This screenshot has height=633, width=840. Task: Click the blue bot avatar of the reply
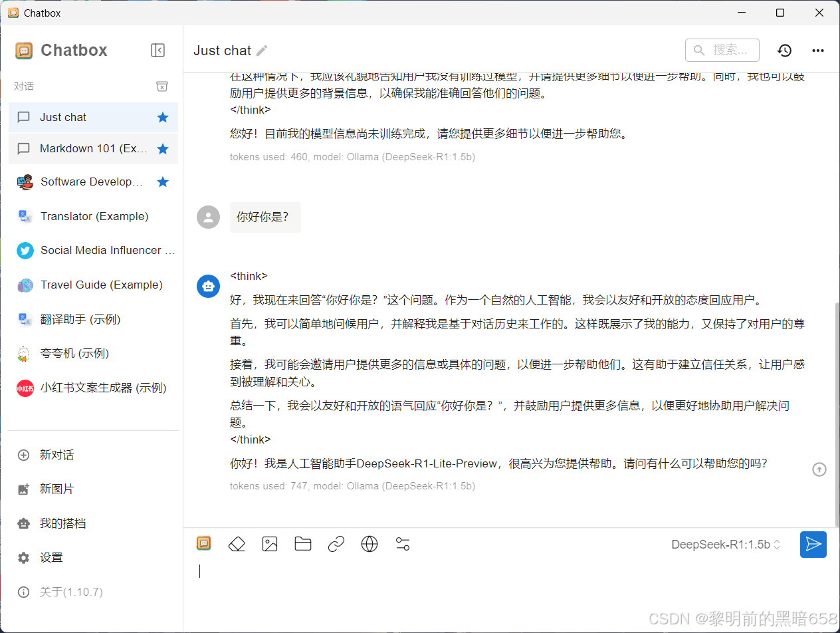click(209, 286)
